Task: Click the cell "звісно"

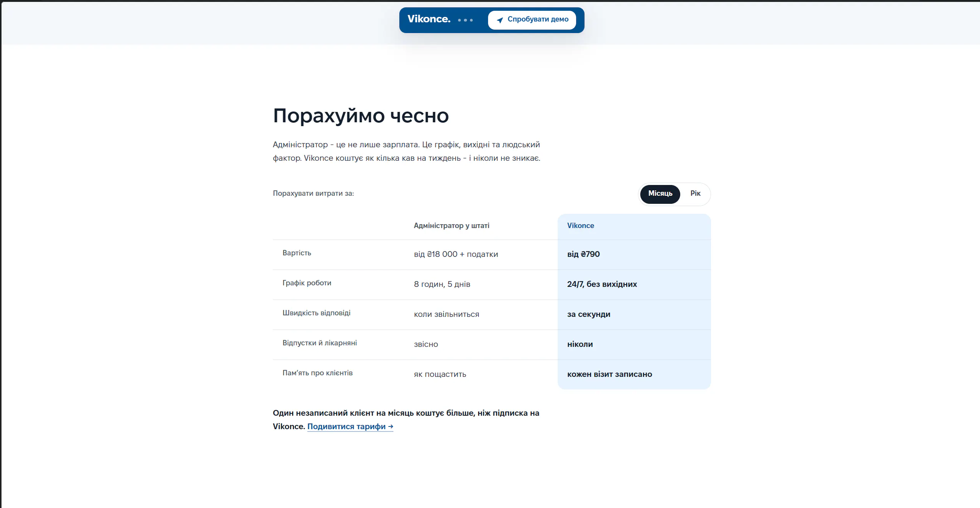Action: pos(426,344)
